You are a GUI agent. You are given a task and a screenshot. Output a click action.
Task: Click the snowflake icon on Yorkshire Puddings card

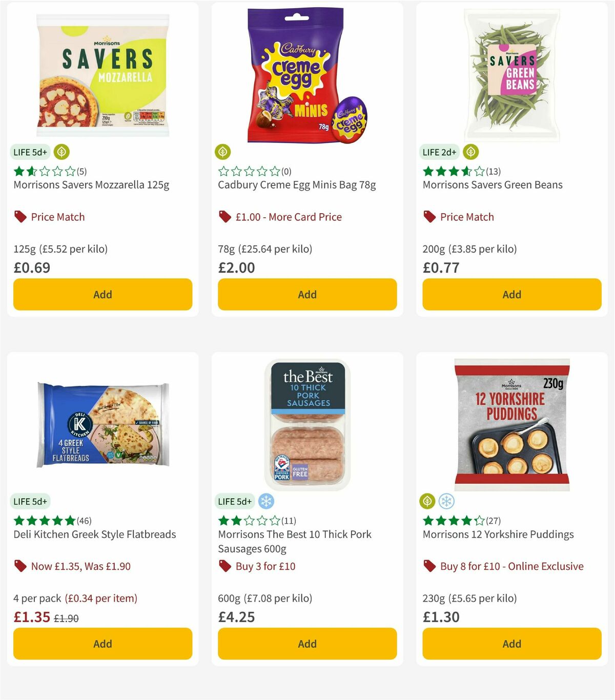[446, 501]
